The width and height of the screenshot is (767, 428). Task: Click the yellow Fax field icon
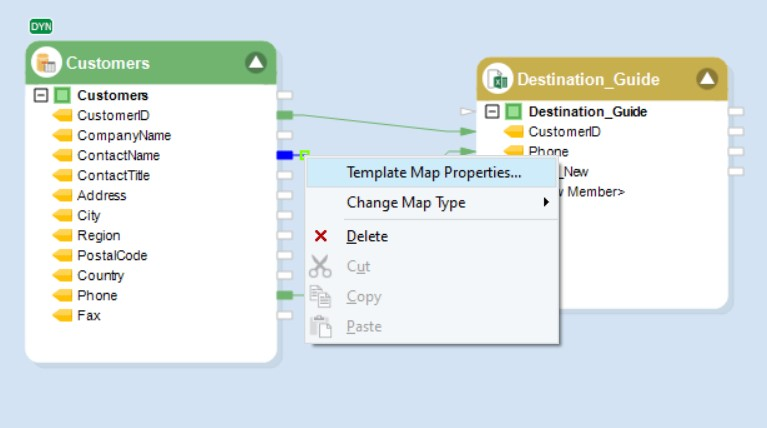pos(63,315)
